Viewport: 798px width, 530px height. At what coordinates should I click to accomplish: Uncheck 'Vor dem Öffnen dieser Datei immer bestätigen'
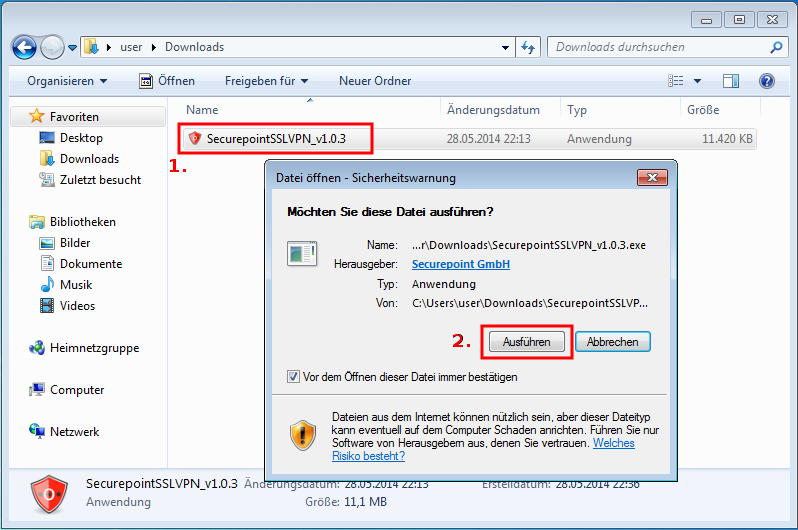293,377
